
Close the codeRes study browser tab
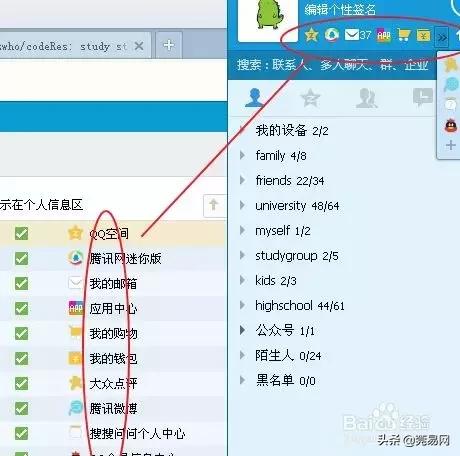139,46
